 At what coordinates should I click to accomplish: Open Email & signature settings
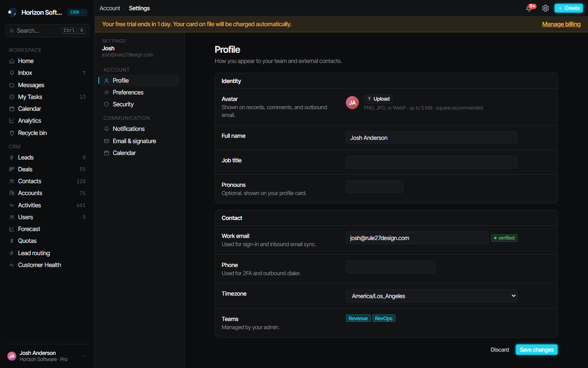click(139, 141)
